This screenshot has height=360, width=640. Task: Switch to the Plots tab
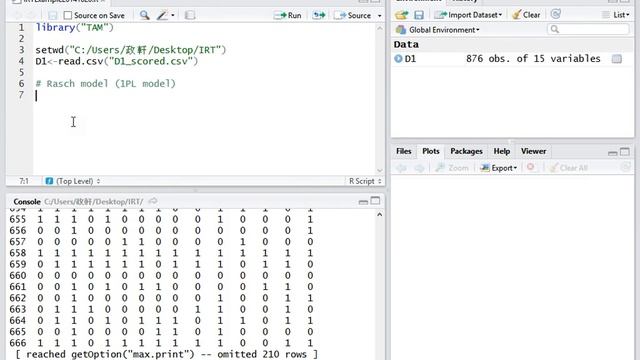(x=431, y=151)
